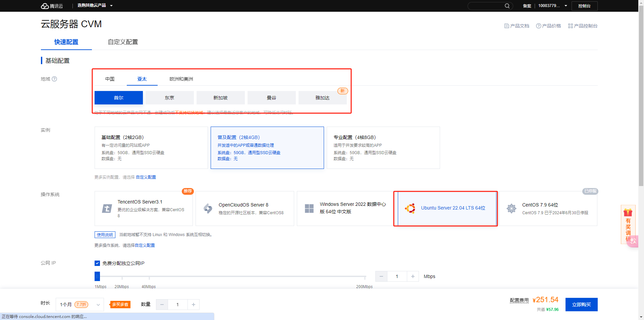The height and width of the screenshot is (320, 644).
Task: Select 中国 region tab
Action: pos(110,79)
